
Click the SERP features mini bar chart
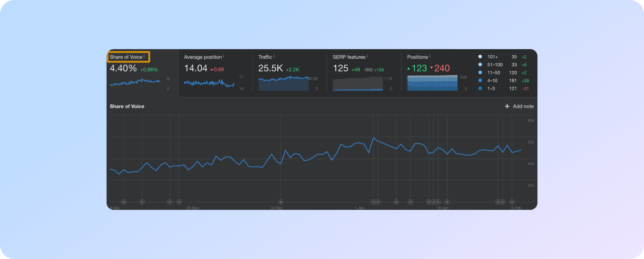click(358, 83)
